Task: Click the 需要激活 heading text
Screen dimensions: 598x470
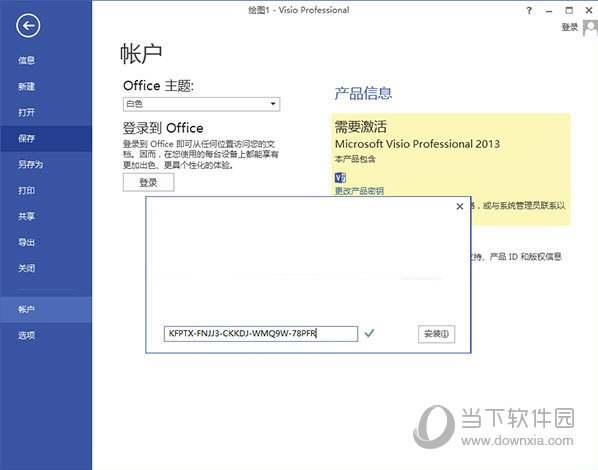Action: pyautogui.click(x=360, y=127)
